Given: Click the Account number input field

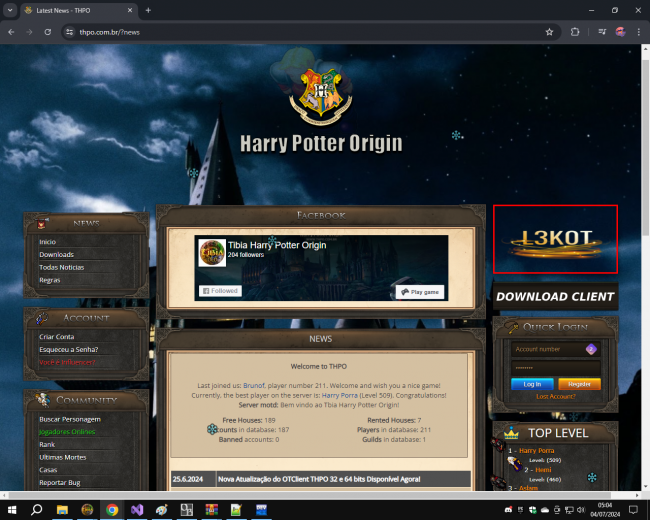Looking at the screenshot, I should click(555, 349).
